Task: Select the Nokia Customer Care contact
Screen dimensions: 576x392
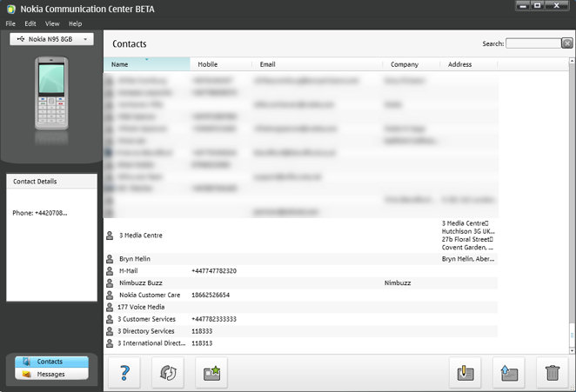Action: pyautogui.click(x=150, y=295)
